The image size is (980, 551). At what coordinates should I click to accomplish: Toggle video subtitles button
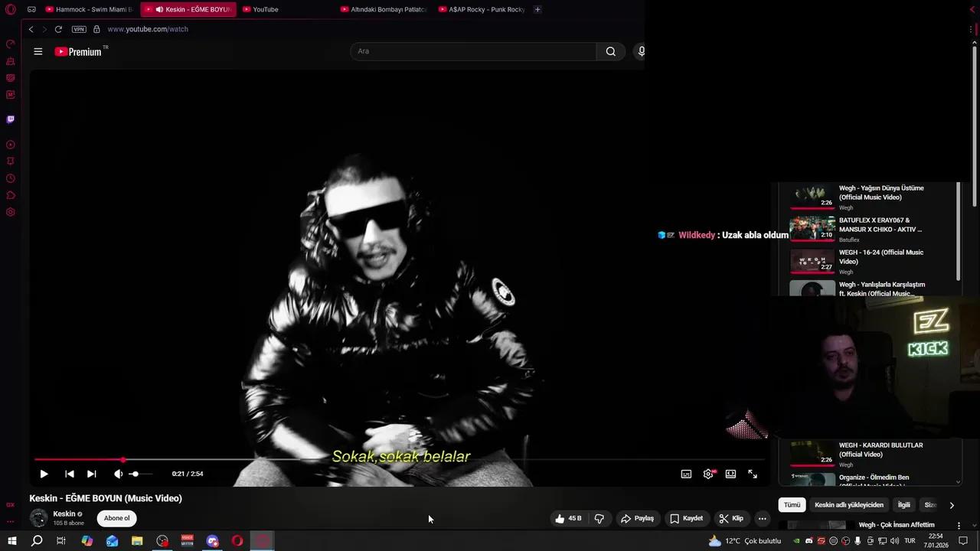(686, 474)
